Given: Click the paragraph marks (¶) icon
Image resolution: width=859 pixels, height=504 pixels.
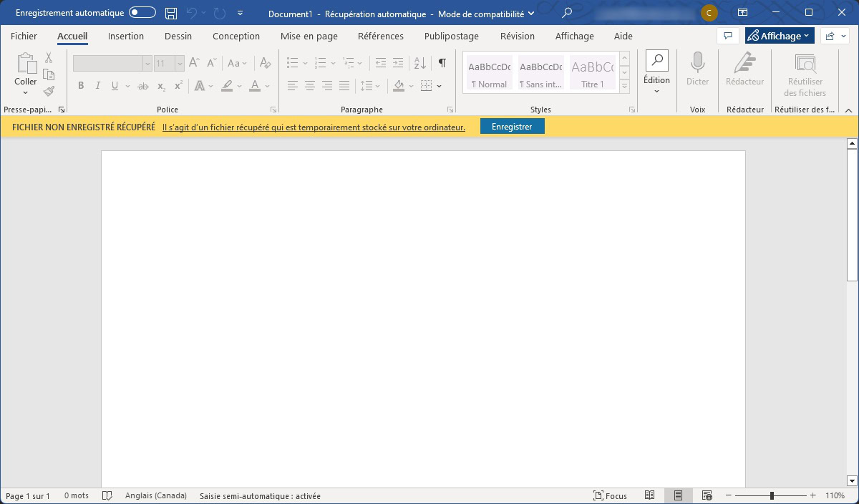Looking at the screenshot, I should pyautogui.click(x=442, y=63).
